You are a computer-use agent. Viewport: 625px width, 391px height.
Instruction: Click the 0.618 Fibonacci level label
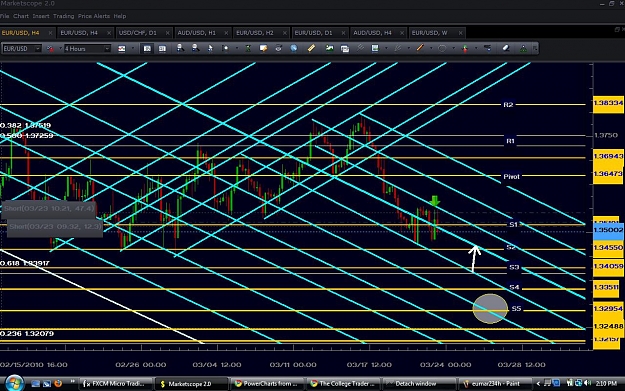pos(25,263)
